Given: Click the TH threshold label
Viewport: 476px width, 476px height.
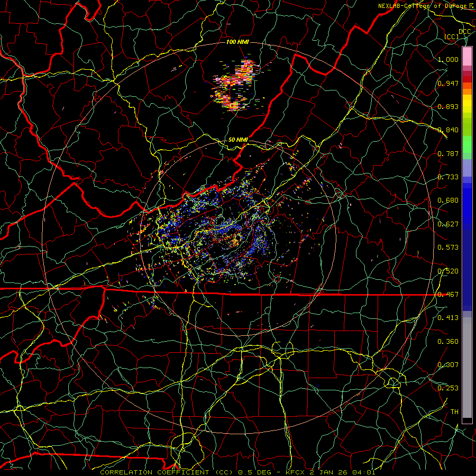Looking at the screenshot, I should point(454,412).
